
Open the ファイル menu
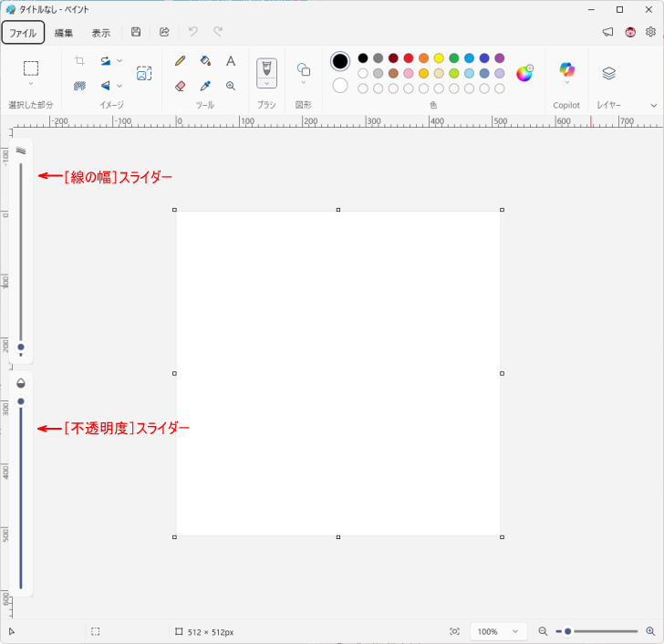click(x=23, y=33)
